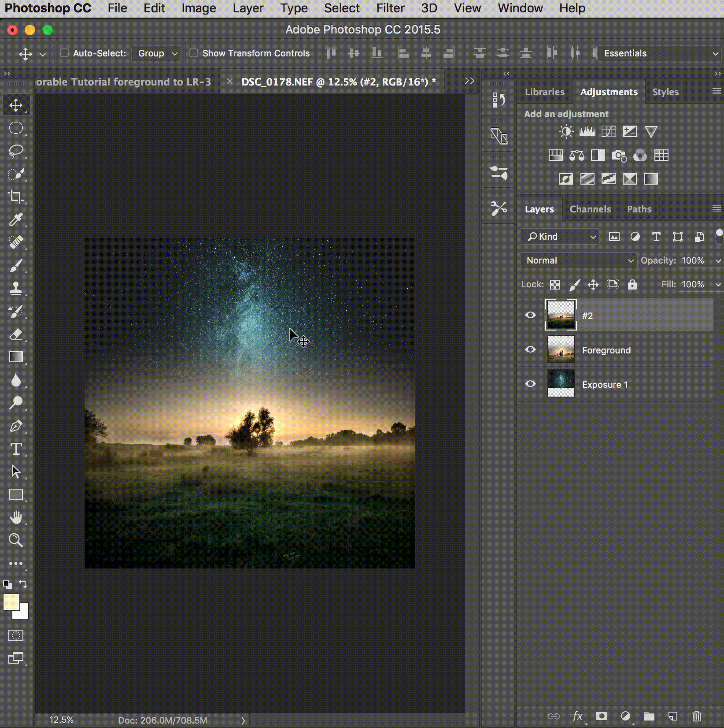Switch to the Tutorial foreground to LR-3 tab
Viewport: 724px width, 728px height.
[x=123, y=82]
